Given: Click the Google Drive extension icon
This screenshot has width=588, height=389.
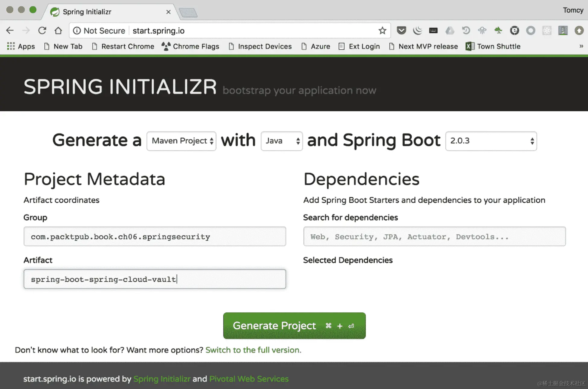Looking at the screenshot, I should click(450, 30).
